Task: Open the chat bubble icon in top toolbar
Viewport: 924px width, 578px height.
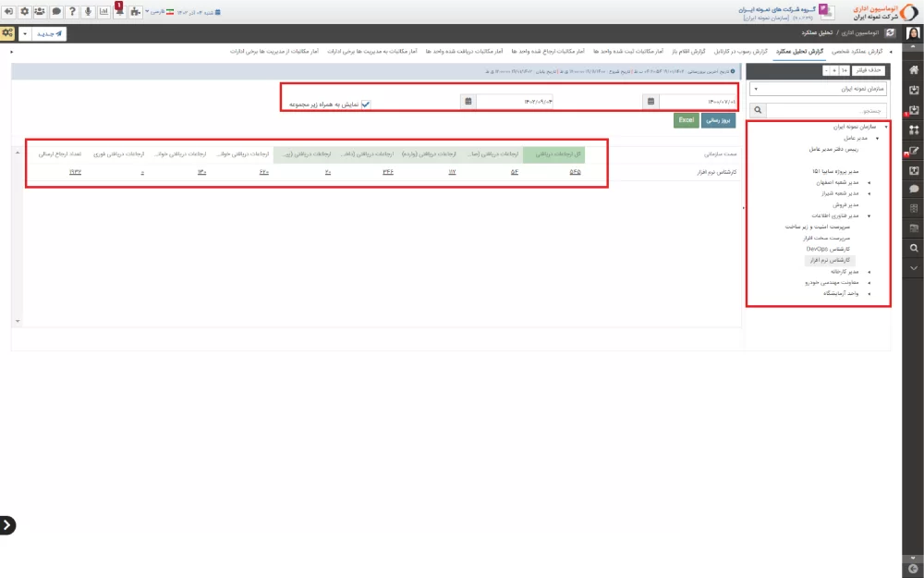Action: click(56, 11)
